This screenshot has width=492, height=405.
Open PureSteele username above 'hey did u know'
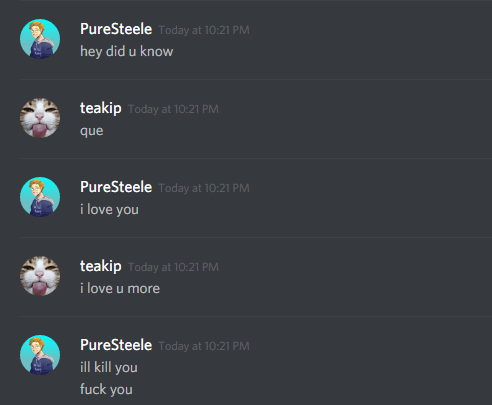pos(116,29)
